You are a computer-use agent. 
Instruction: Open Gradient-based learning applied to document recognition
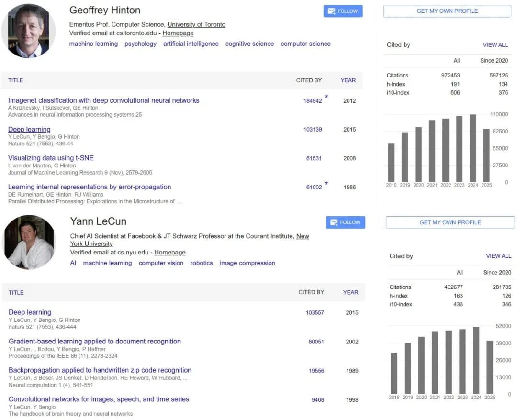95,342
